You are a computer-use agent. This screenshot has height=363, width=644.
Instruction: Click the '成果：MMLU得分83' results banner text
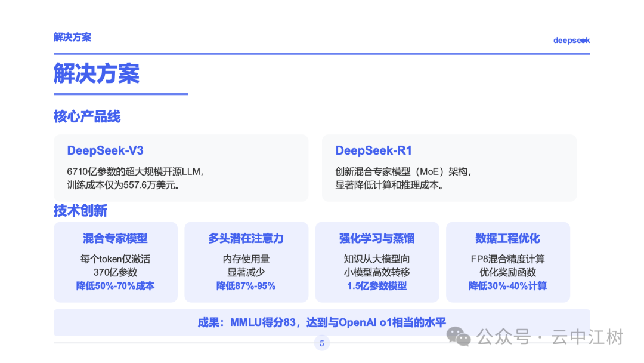(321, 322)
